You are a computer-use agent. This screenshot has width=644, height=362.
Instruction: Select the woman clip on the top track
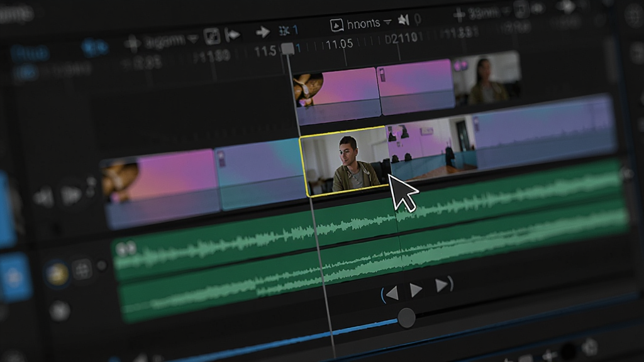[x=487, y=78]
